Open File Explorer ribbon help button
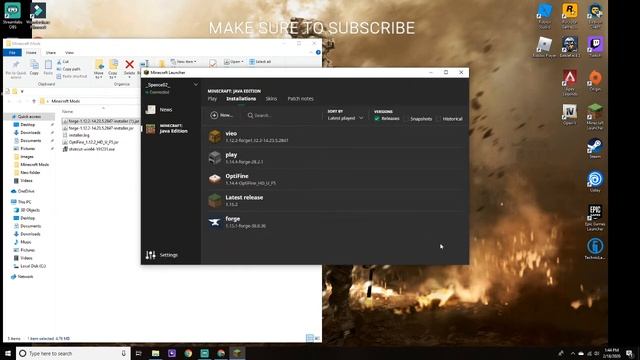 318,52
